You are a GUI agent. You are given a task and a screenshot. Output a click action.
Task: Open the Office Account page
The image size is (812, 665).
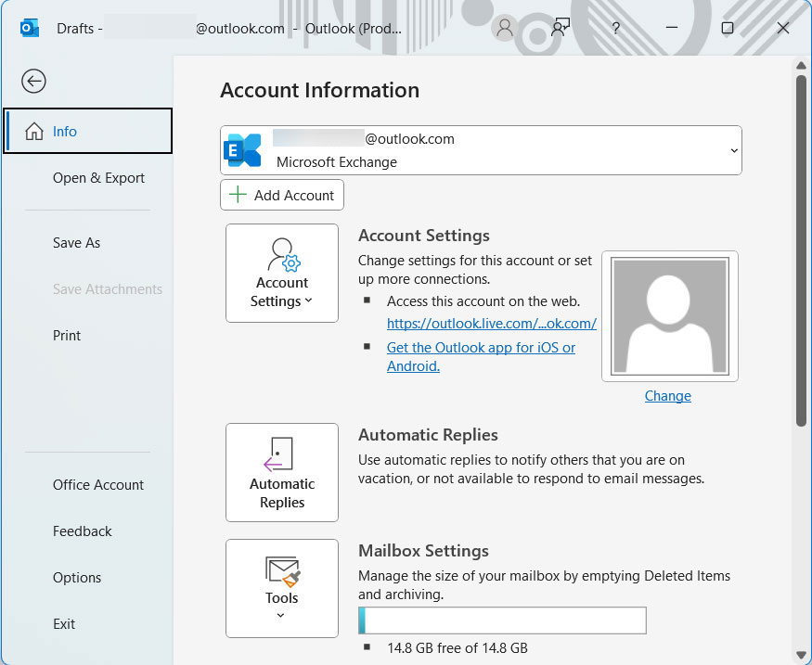pos(98,485)
